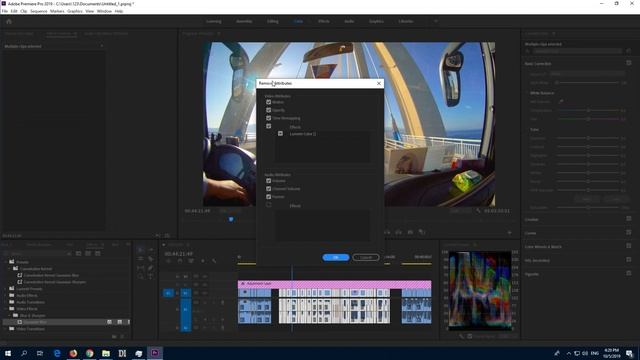Click OK in Remove Attributes dialog

[336, 258]
